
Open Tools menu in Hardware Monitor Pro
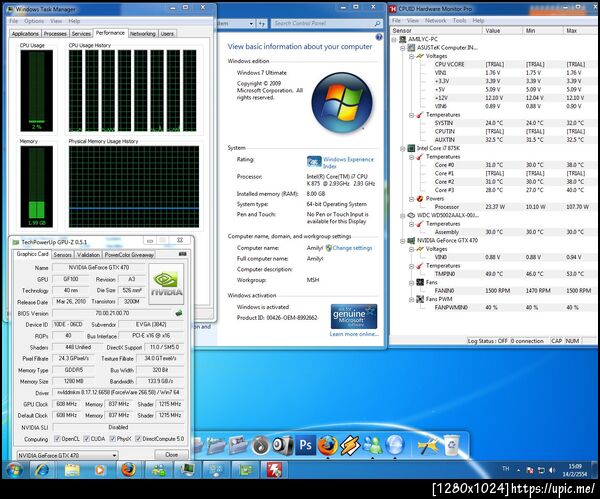[x=459, y=21]
